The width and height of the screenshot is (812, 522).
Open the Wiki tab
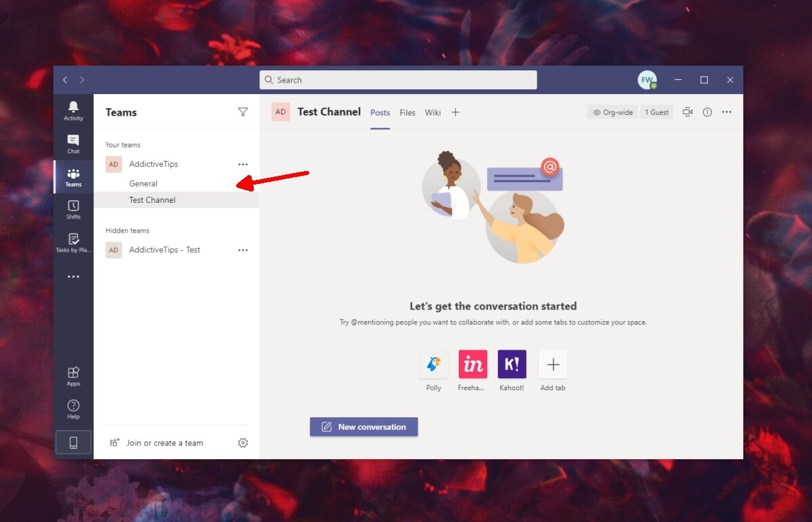click(x=432, y=112)
